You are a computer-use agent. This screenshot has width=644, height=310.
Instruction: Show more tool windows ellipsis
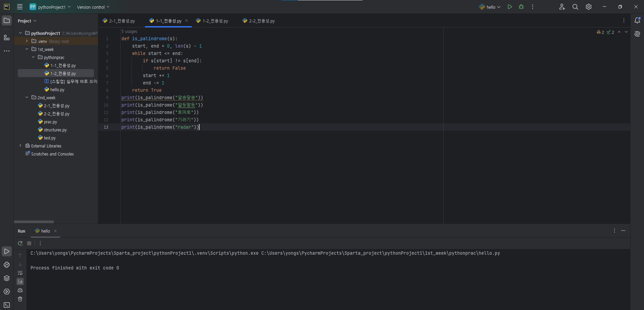pyautogui.click(x=7, y=51)
